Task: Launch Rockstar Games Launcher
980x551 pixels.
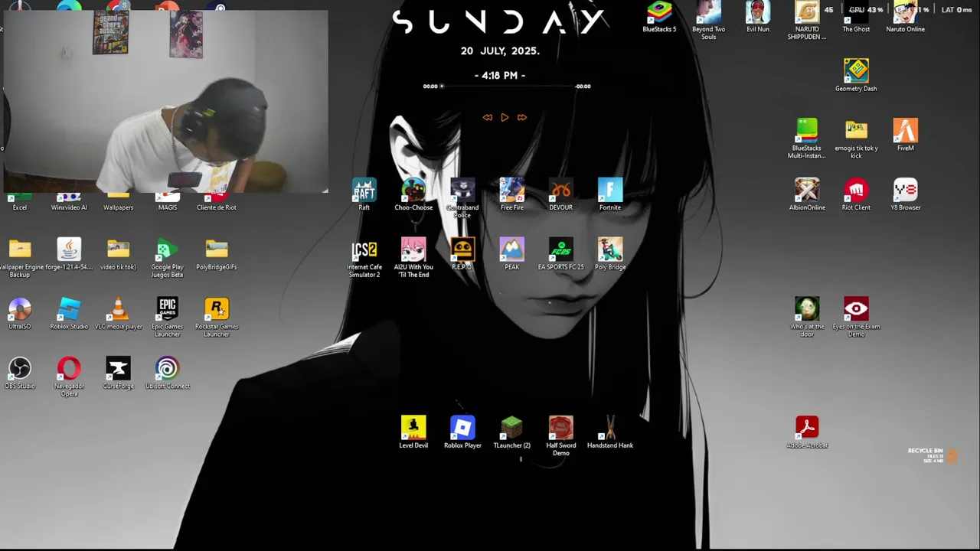Action: (x=217, y=315)
